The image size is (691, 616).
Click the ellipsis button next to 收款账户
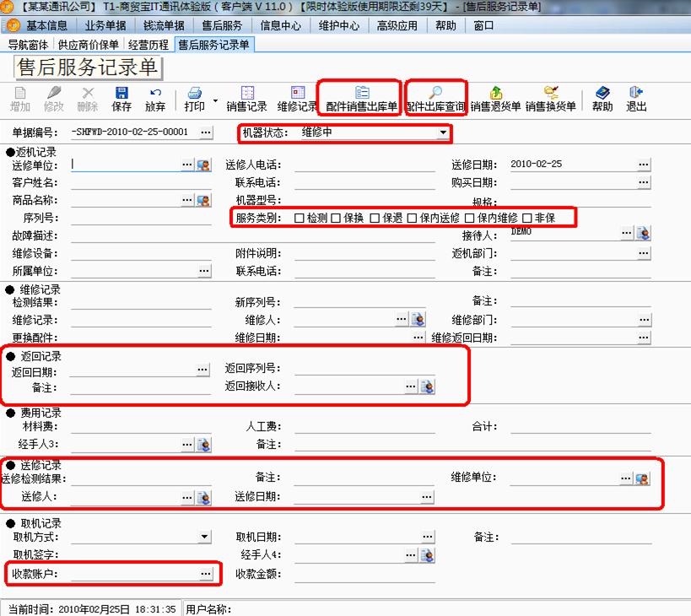(x=204, y=574)
